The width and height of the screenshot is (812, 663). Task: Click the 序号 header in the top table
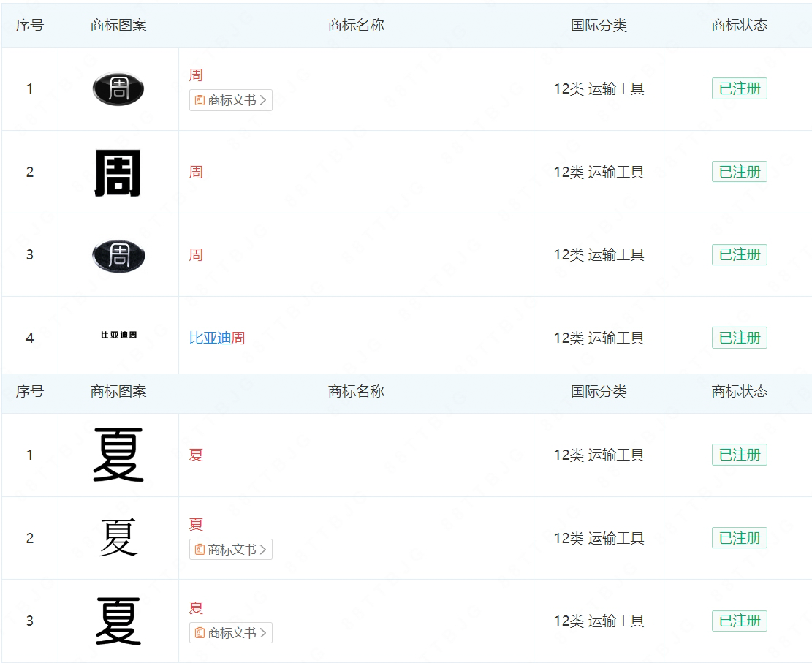click(x=30, y=25)
